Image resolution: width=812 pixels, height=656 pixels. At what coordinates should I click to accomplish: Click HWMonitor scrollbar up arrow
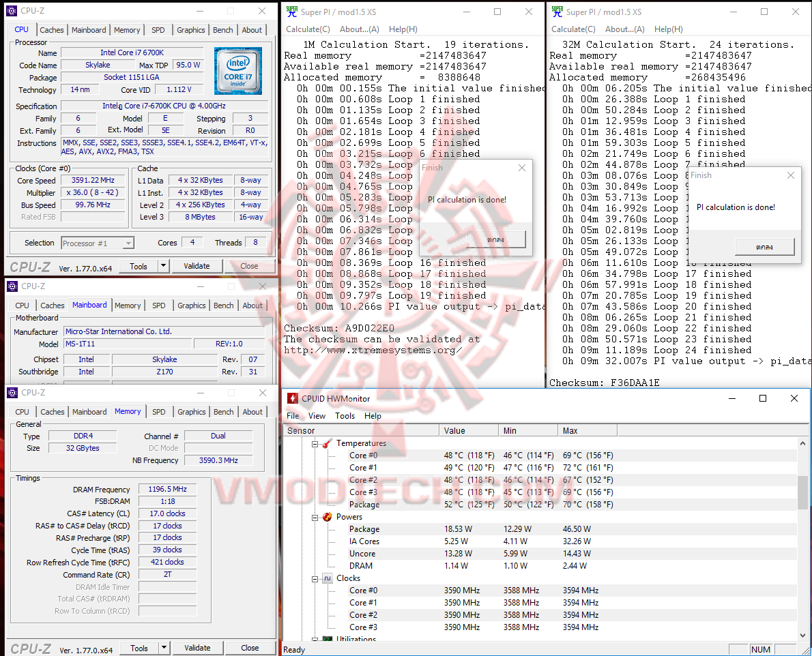(802, 443)
